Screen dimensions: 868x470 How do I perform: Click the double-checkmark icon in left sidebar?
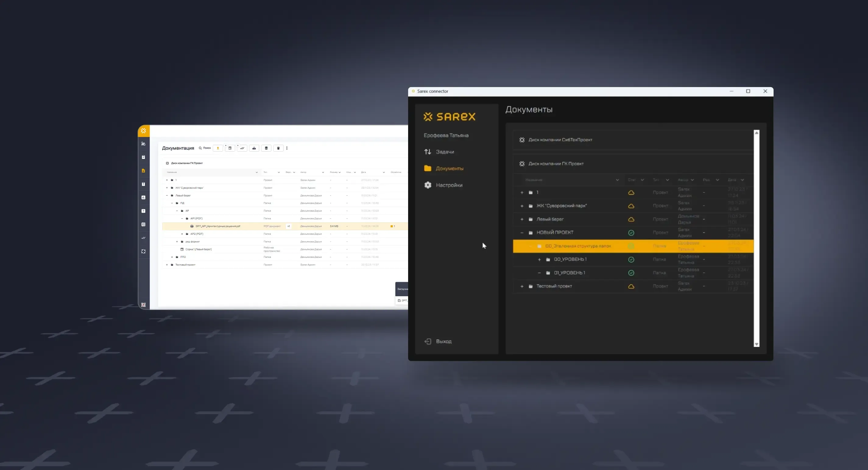coord(143,238)
